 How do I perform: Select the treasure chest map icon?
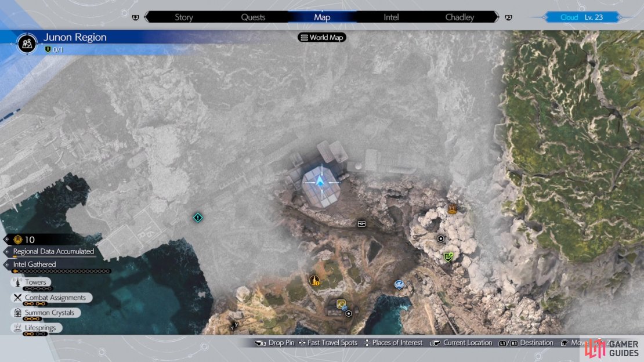click(x=361, y=223)
